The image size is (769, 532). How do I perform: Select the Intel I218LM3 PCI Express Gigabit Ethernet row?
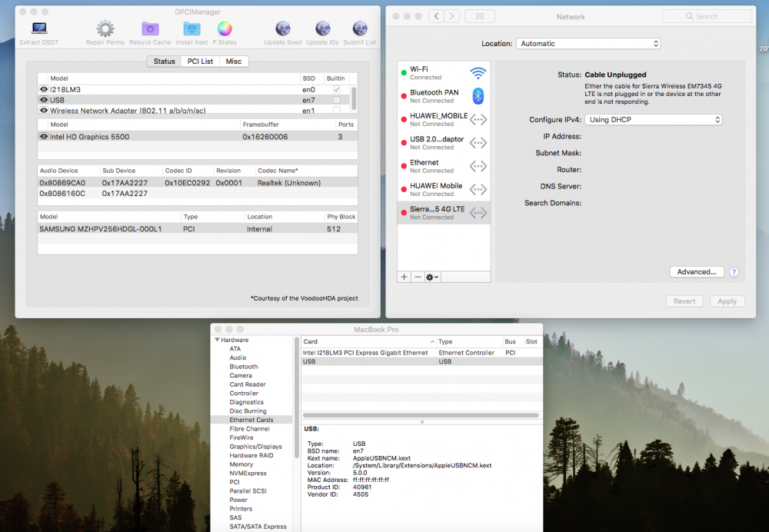pos(421,353)
